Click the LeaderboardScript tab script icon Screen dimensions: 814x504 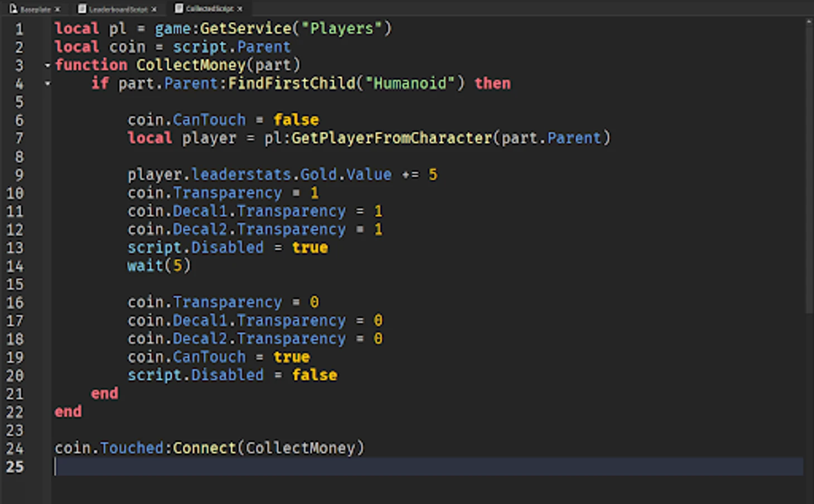[x=82, y=9]
